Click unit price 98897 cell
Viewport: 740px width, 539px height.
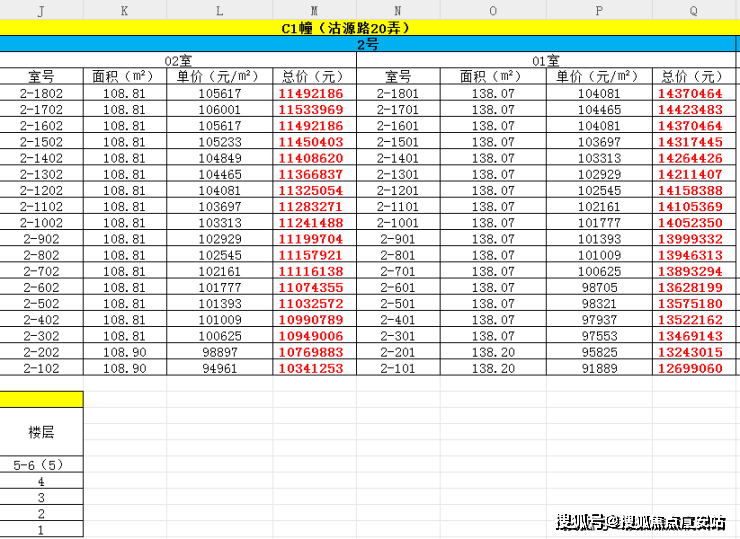coord(219,352)
